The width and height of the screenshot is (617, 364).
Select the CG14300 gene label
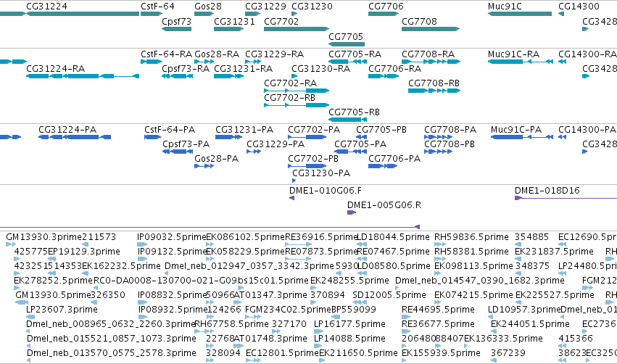tap(579, 7)
